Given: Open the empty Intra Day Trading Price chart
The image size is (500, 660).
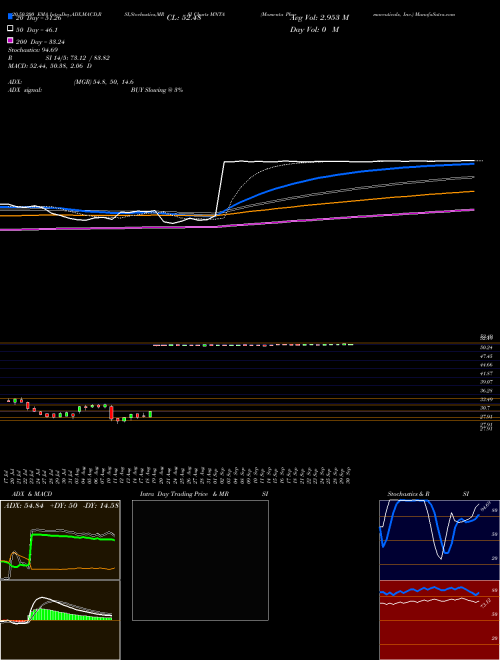Looking at the screenshot, I should [x=200, y=560].
